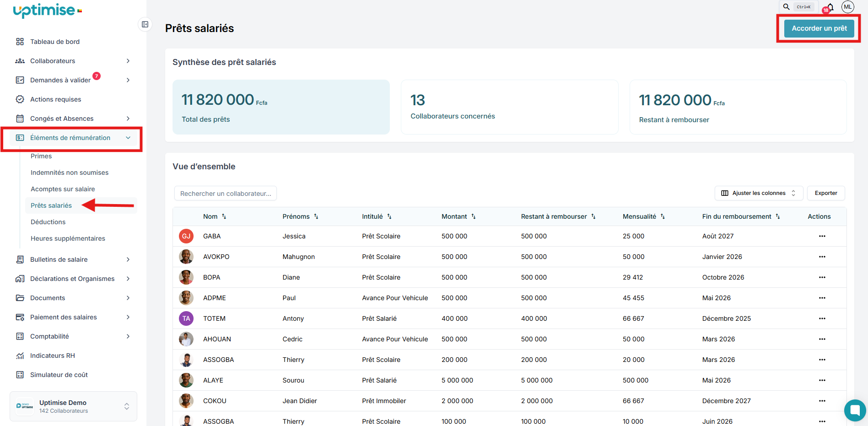Open three-dot actions for TOTEM Antony
Screen dimensions: 868x426
click(x=822, y=318)
